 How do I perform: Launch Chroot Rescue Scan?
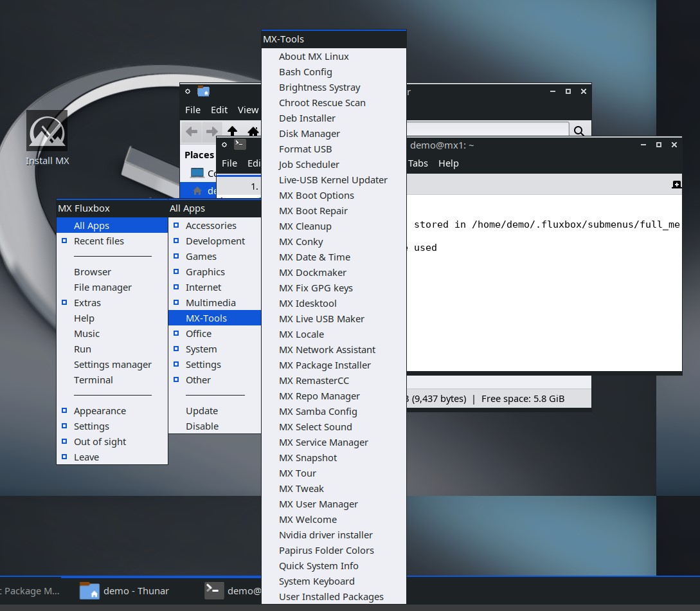coord(334,103)
